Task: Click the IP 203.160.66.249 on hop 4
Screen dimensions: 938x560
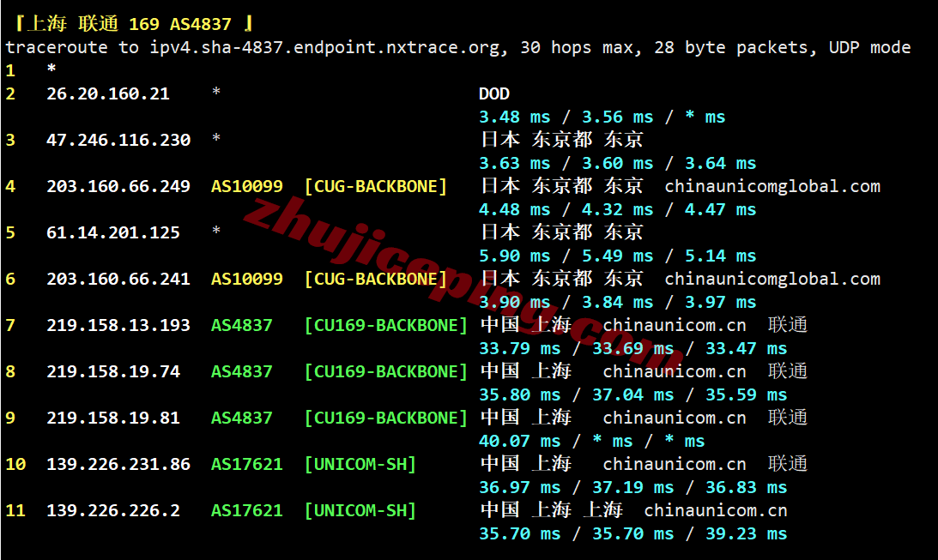Action: pos(118,186)
